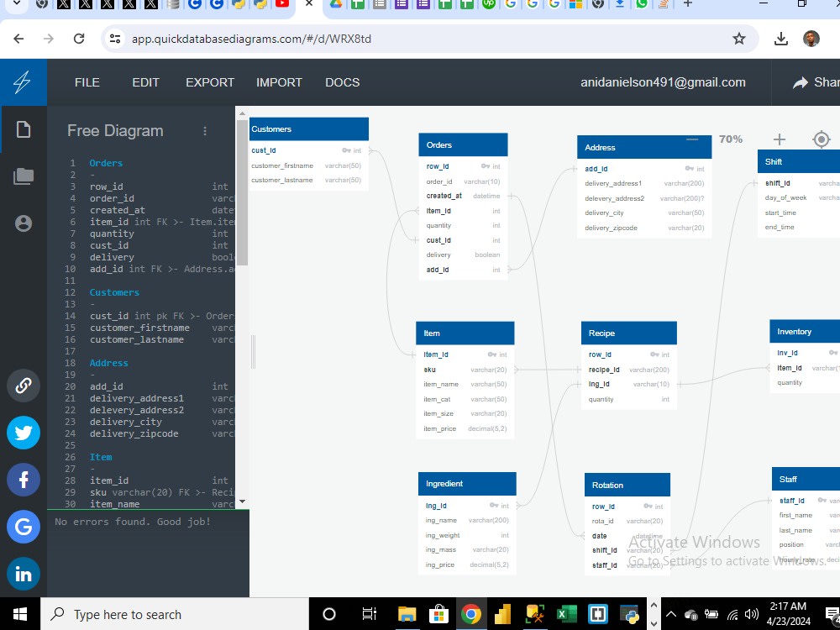This screenshot has height=630, width=840.
Task: Share the diagram via Twitter icon
Action: pos(23,433)
